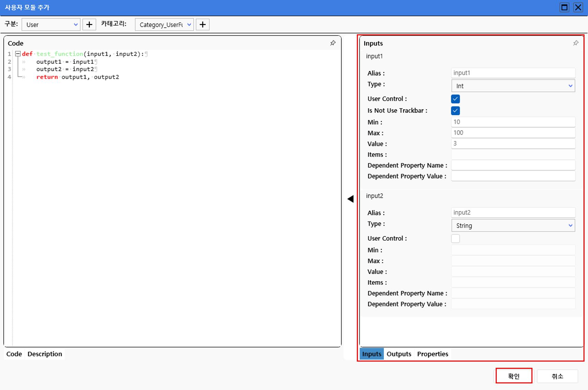The height and width of the screenshot is (390, 588).
Task: Enable User Control for input2
Action: tap(455, 239)
